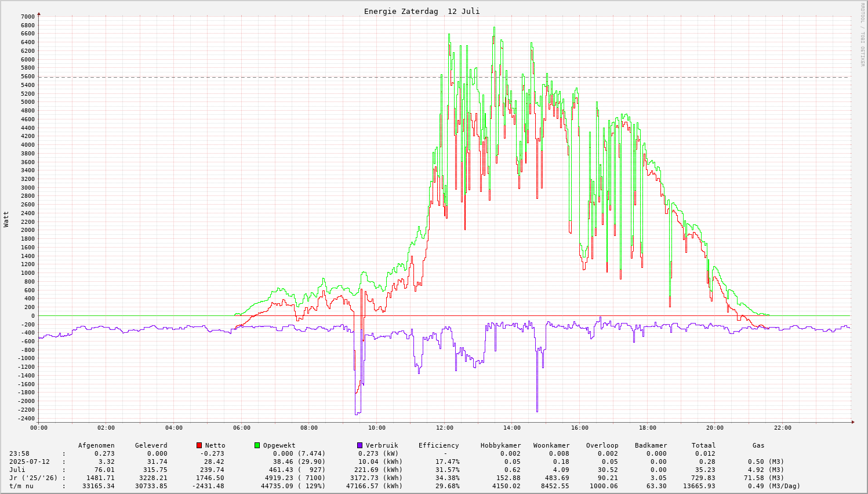868x494 pixels.
Task: Click the t/m nu row label
Action: point(21,486)
